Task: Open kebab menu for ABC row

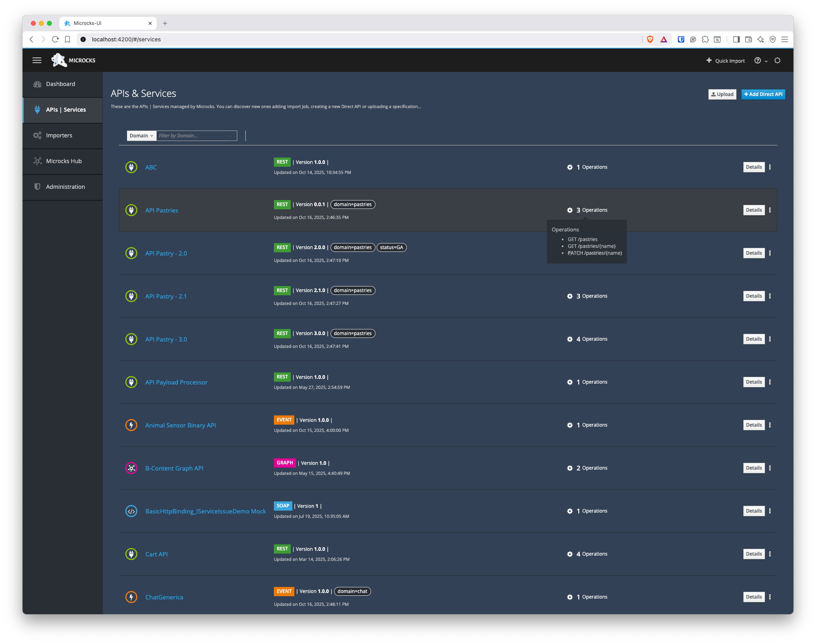Action: (x=770, y=167)
